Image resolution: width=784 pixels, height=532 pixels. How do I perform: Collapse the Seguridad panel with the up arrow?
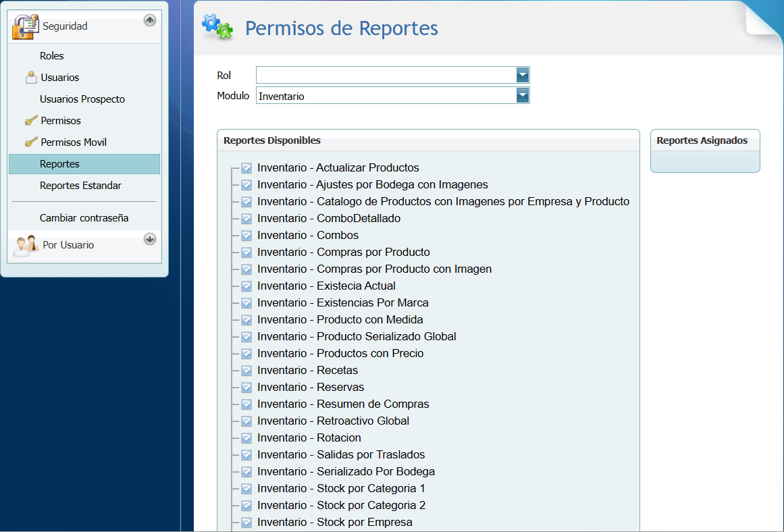click(149, 20)
